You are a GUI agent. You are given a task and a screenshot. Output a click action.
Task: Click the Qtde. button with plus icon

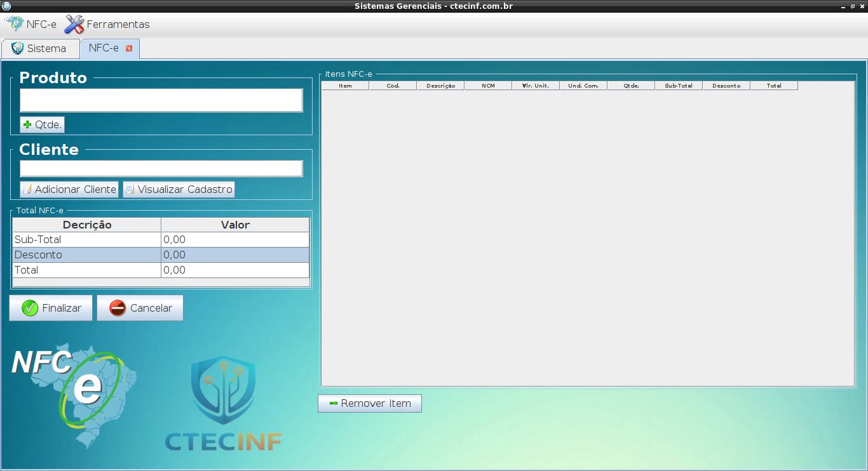point(43,125)
